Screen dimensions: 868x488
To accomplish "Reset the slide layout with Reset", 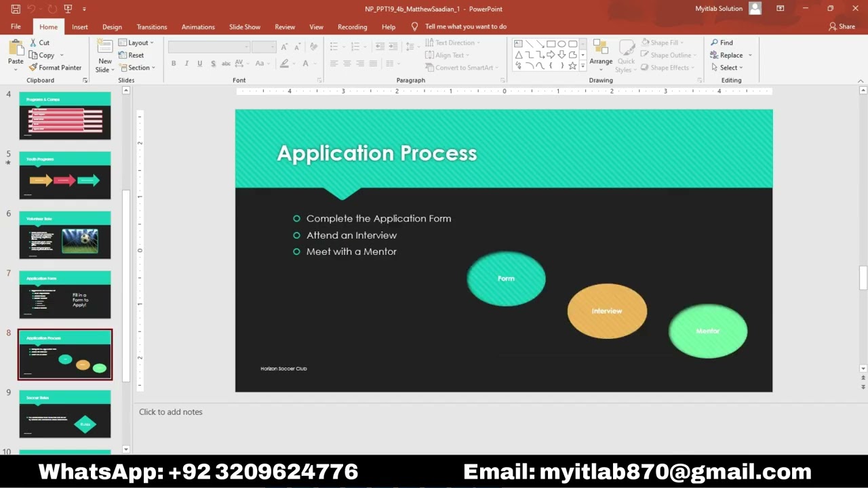I will click(x=131, y=55).
